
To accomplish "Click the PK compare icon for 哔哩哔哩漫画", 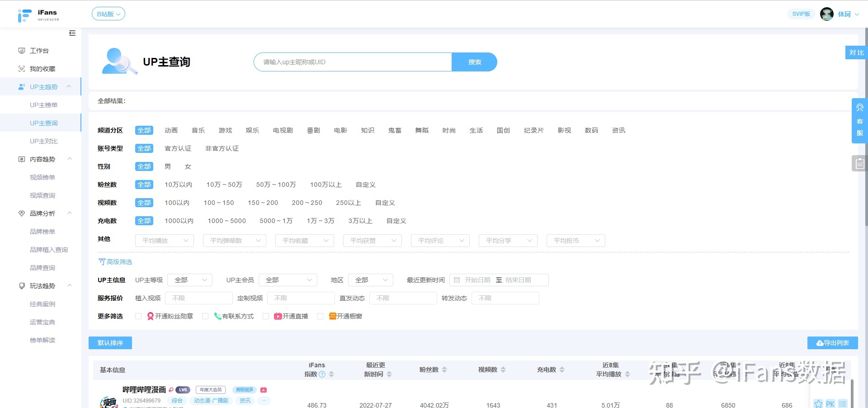I will 830,404.
